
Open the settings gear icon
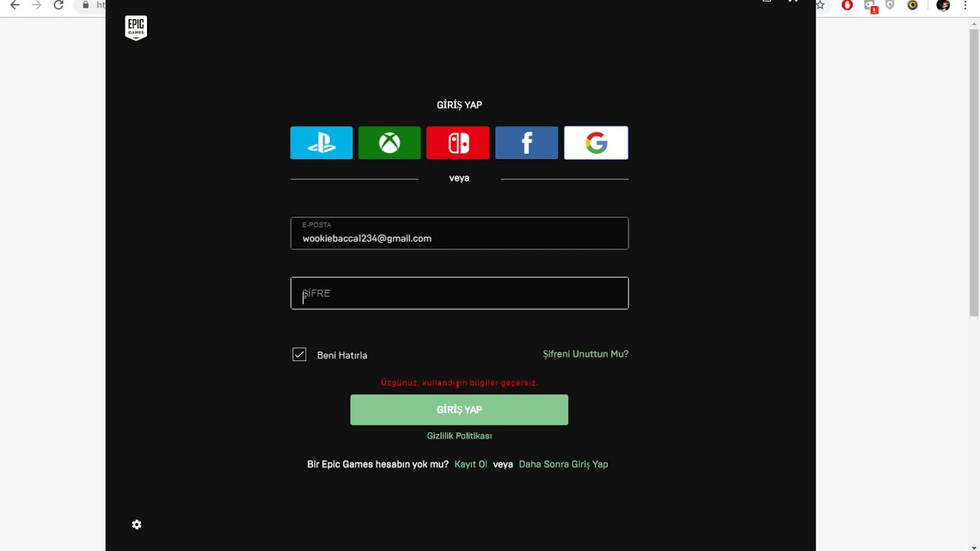click(x=136, y=524)
